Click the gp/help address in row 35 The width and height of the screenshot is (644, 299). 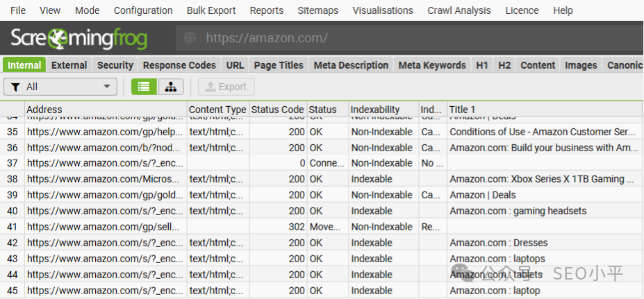pos(105,132)
